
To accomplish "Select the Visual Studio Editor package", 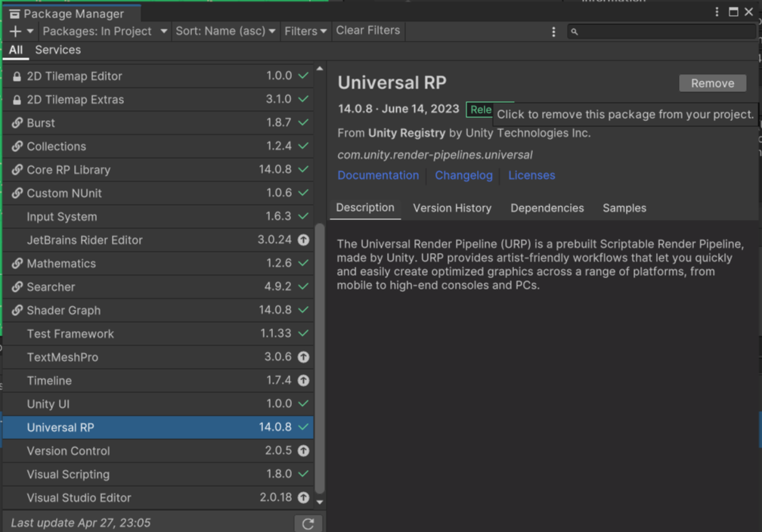I will point(158,497).
